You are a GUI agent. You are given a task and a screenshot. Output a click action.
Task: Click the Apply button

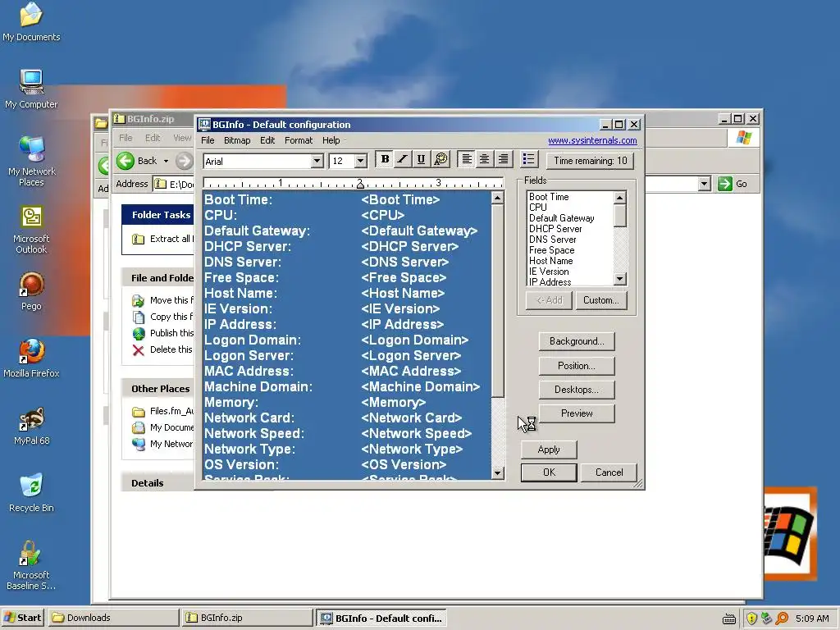coord(549,450)
